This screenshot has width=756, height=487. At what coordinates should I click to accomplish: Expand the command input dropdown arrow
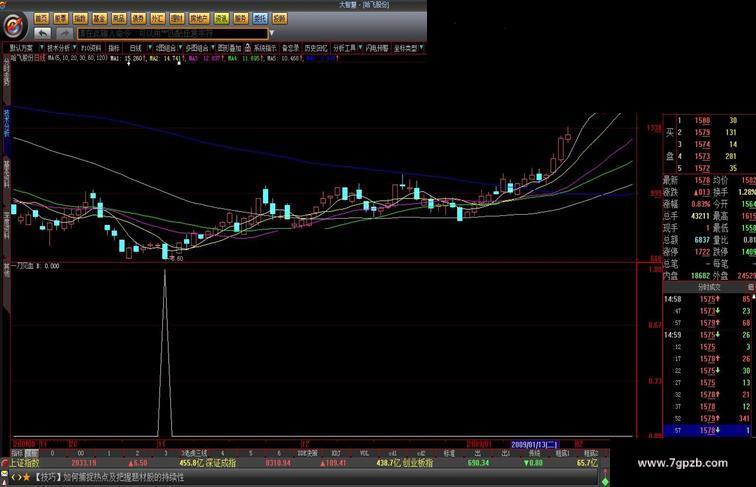pos(272,33)
